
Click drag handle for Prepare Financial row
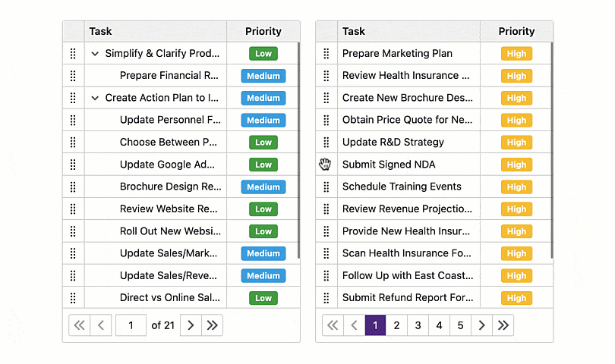[x=73, y=76]
